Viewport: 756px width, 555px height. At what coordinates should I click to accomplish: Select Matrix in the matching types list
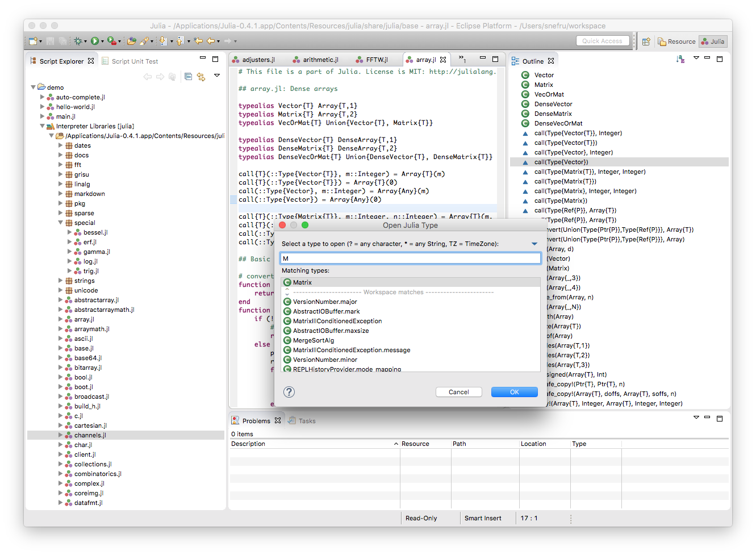tap(301, 282)
